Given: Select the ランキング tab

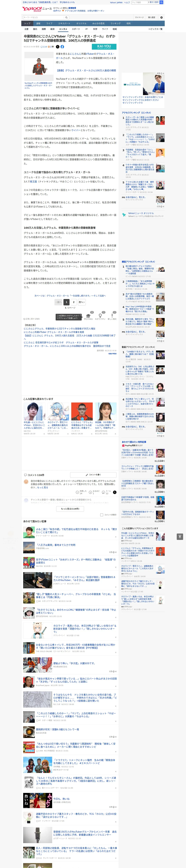Looking at the screenshot, I should (x=115, y=24).
